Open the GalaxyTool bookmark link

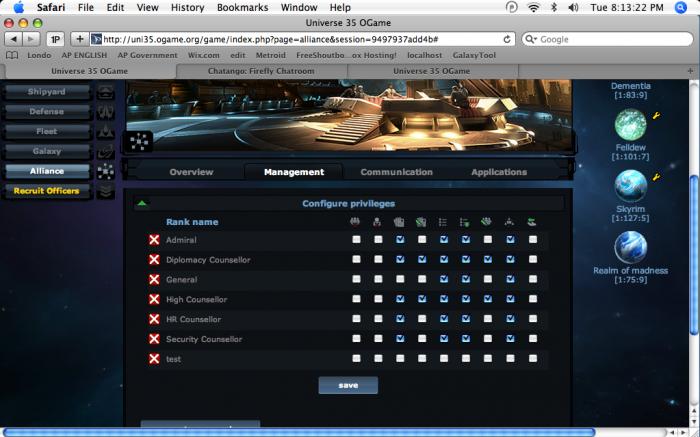tap(474, 55)
